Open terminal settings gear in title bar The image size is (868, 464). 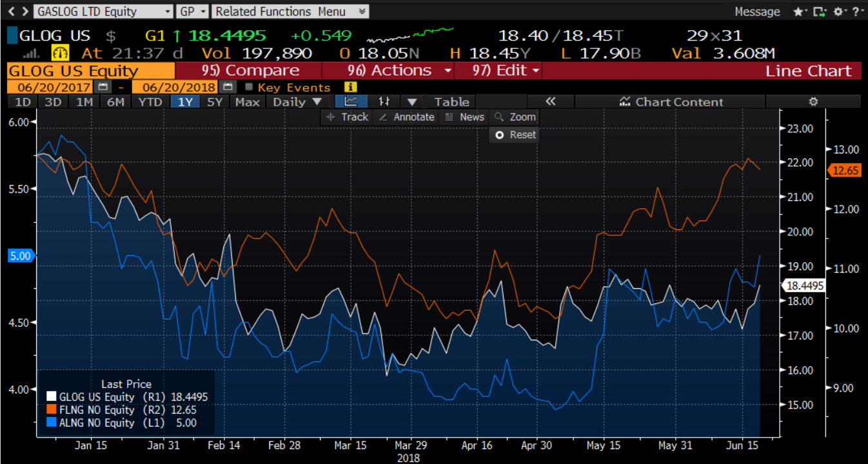pyautogui.click(x=840, y=12)
